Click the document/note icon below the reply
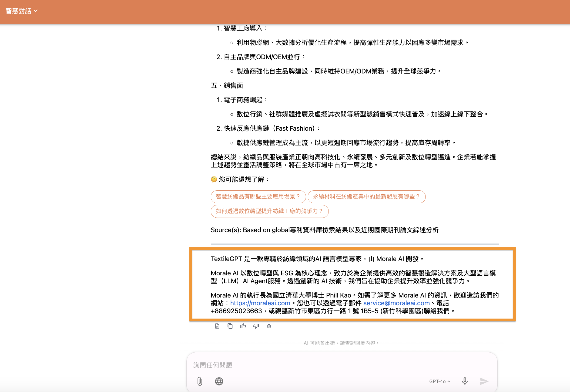The image size is (570, 392). tap(217, 326)
